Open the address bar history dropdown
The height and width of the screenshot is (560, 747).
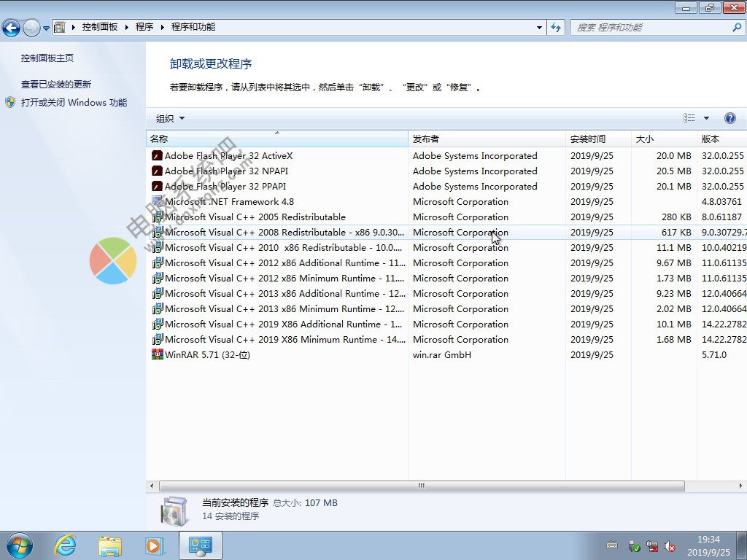539,28
